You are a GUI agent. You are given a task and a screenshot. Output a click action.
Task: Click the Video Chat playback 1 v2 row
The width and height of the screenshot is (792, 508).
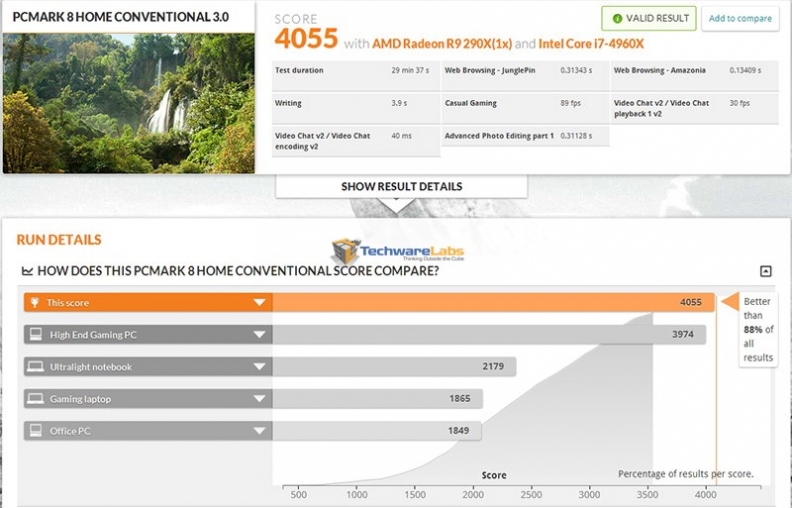pos(695,108)
